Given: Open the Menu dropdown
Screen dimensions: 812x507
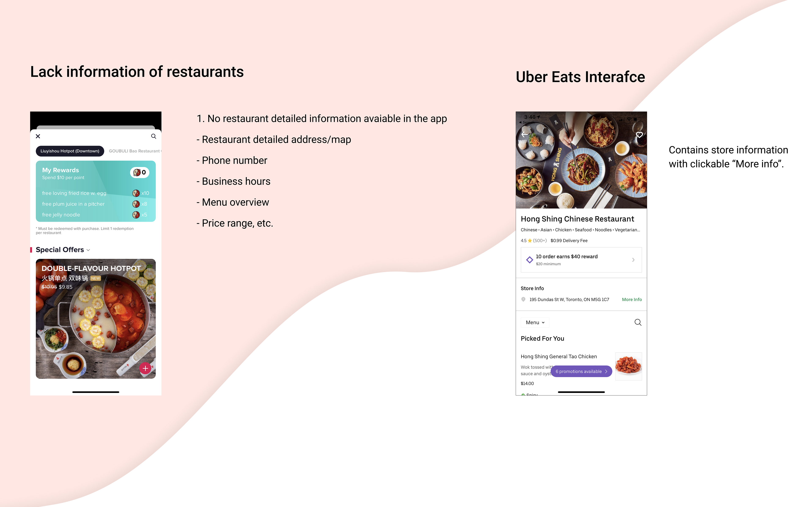Looking at the screenshot, I should coord(535,322).
